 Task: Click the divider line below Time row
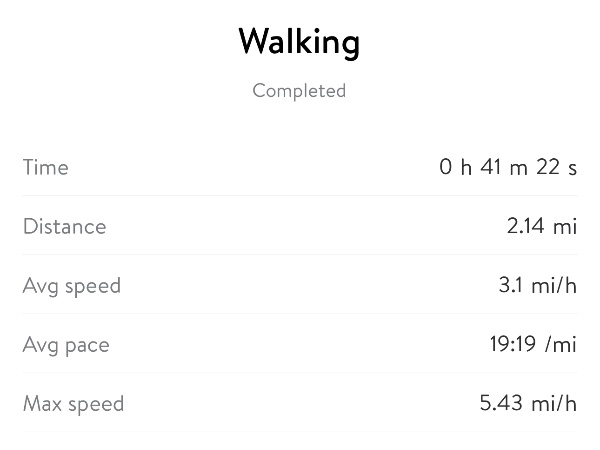[300, 196]
